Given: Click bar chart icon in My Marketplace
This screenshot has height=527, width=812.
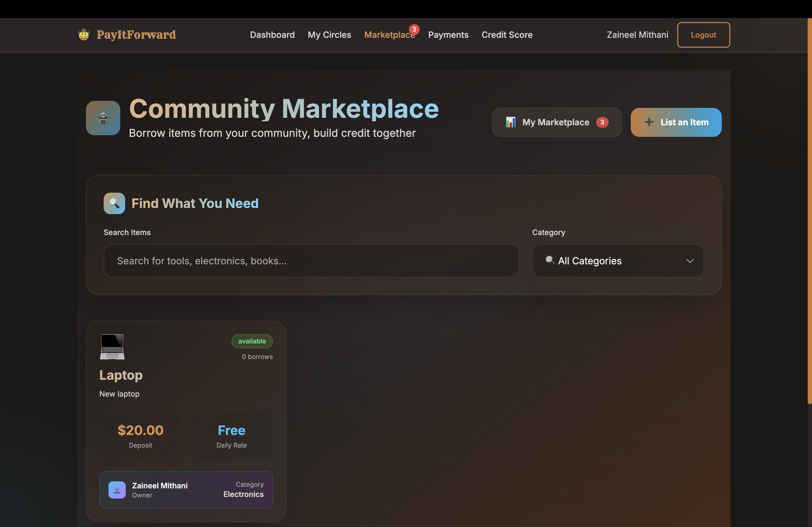Looking at the screenshot, I should point(510,122).
